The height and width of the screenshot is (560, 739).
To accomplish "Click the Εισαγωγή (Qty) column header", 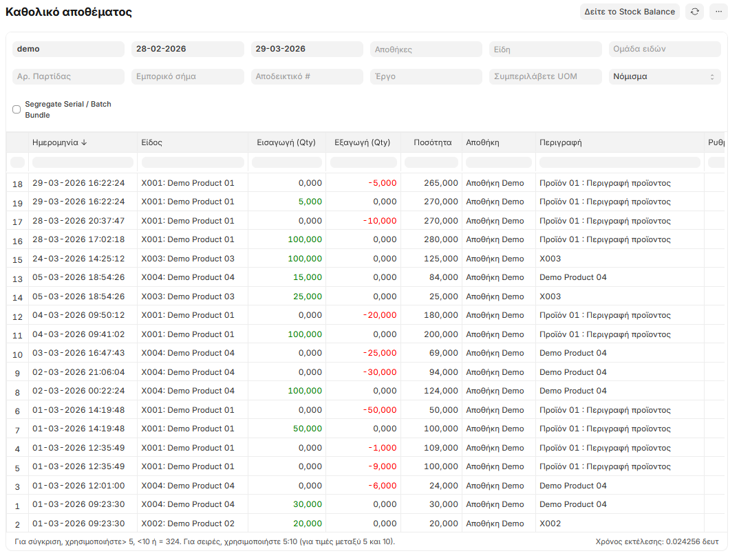I will coord(286,142).
